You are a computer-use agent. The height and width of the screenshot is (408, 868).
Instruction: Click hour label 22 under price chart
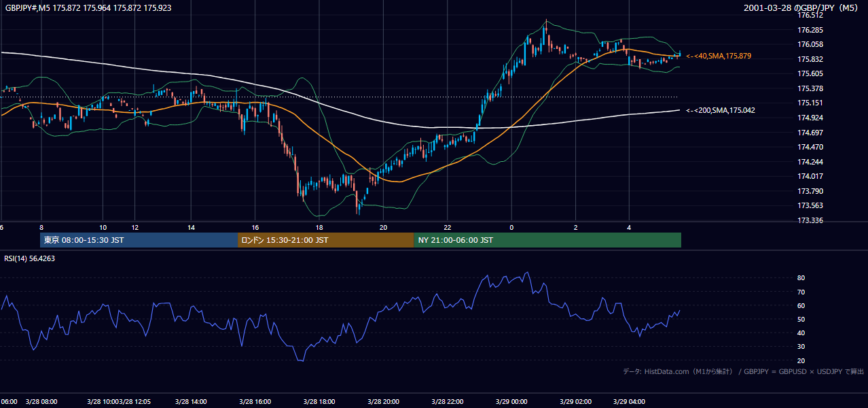coord(448,227)
